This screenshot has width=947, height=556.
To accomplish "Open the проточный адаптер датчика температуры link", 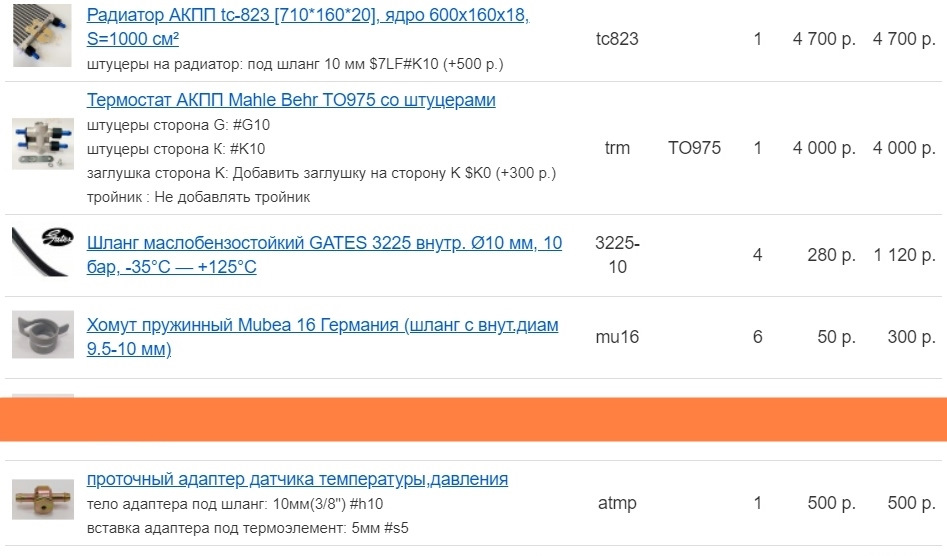I will tap(297, 479).
